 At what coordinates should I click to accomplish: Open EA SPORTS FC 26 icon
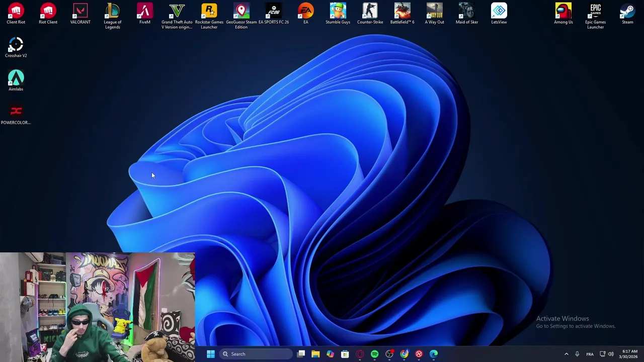point(273,14)
